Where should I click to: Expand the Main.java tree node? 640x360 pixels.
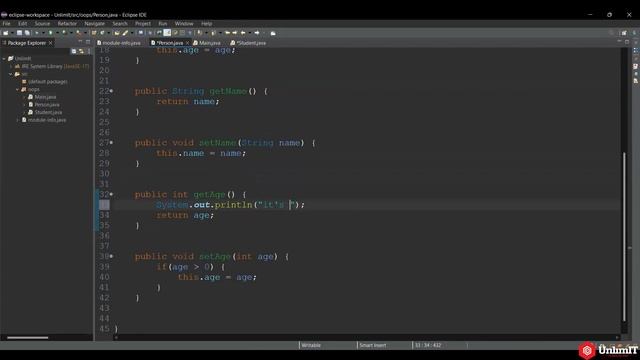point(24,97)
